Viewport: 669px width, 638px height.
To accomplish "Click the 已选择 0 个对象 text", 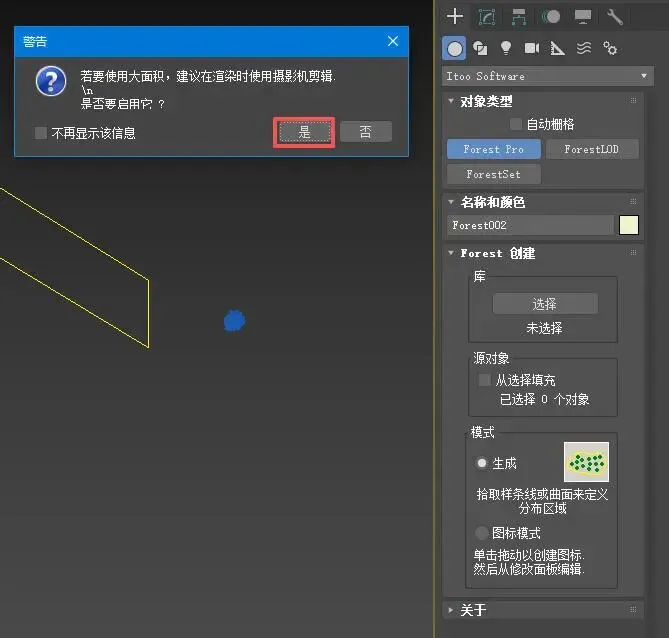I will point(544,399).
